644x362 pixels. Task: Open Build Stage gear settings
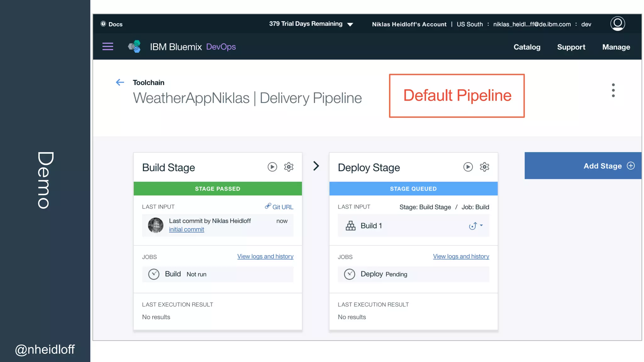click(x=289, y=167)
